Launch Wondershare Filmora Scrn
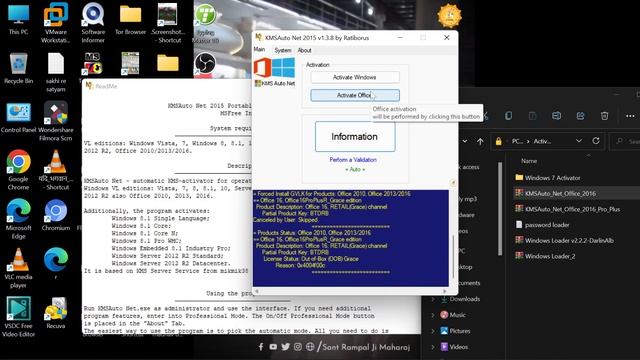This screenshot has height=360, width=640. click(56, 122)
